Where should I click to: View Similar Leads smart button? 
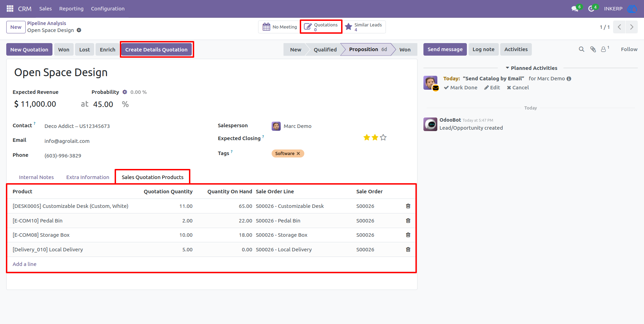coord(364,27)
